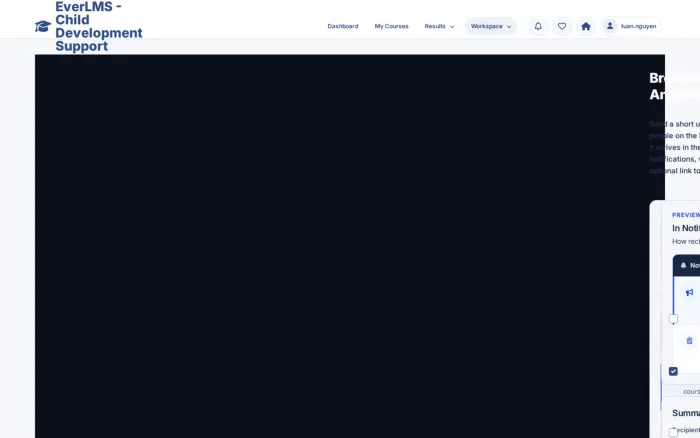Tick the unchecked checkbox beside the megaphone row

point(673,319)
